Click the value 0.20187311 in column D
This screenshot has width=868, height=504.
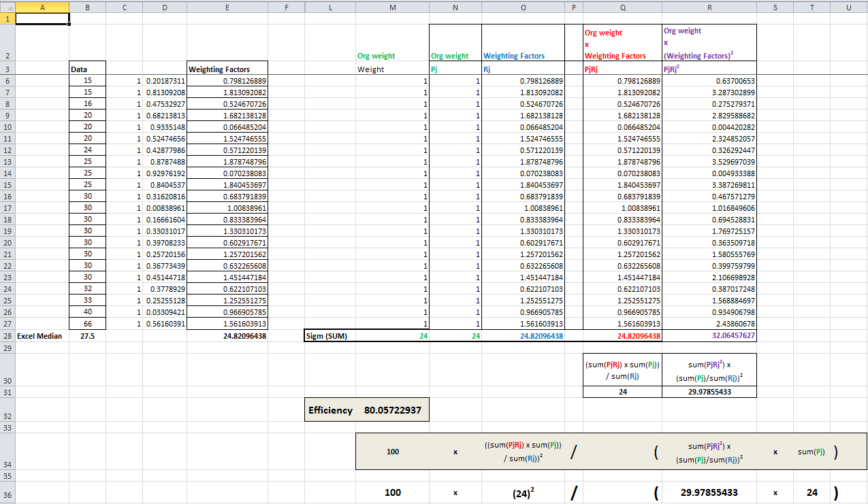[x=165, y=81]
